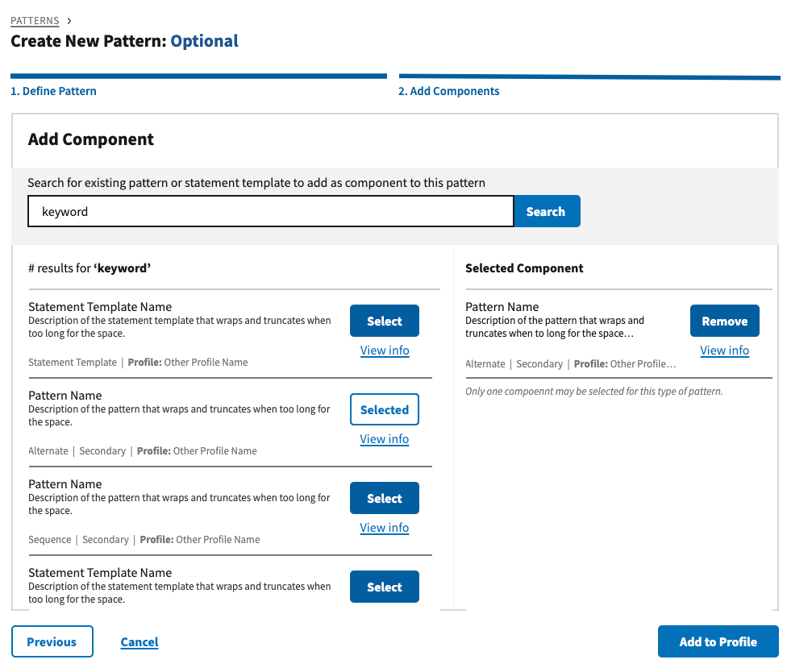Image resolution: width=787 pixels, height=672 pixels.
Task: Go to the Define Pattern step
Action: (53, 91)
